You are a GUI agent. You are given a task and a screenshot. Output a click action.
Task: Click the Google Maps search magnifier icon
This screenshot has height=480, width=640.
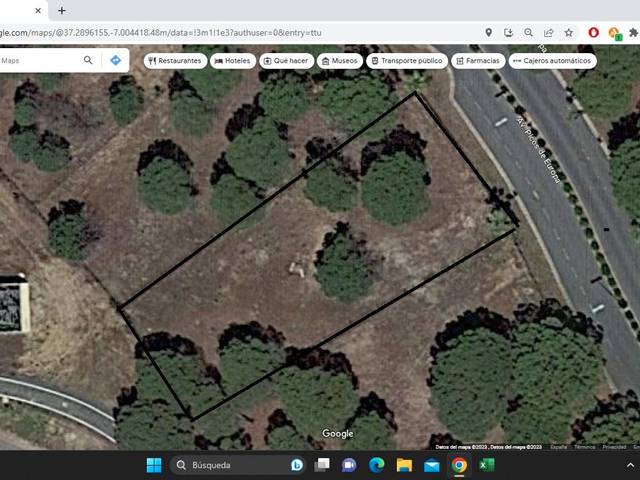[88, 60]
